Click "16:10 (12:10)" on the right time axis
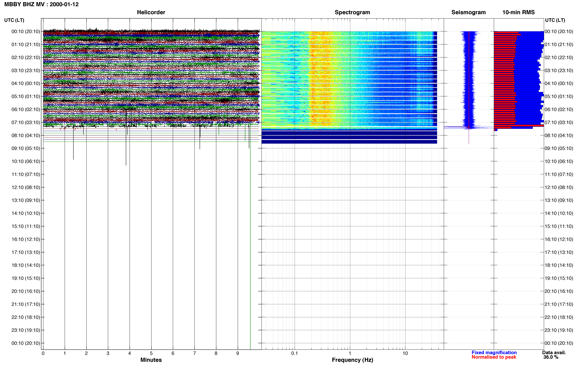Screen dimensions: 588x368 (x=559, y=239)
